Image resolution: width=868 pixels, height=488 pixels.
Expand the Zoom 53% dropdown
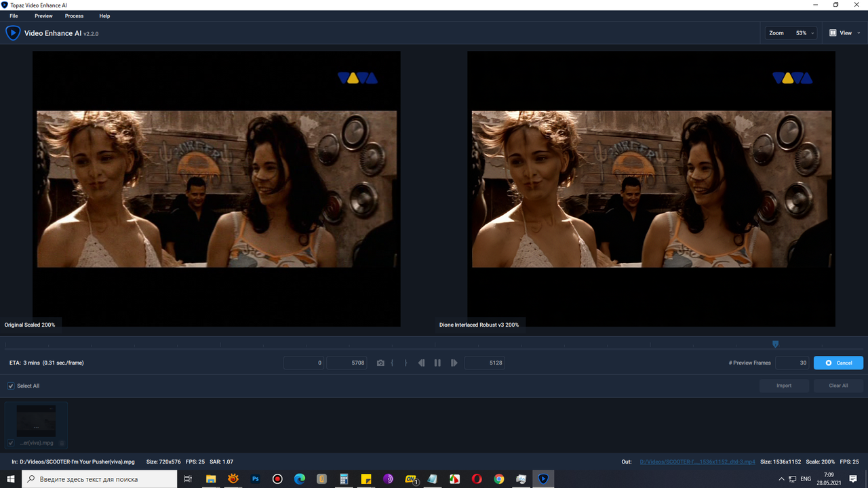pos(791,33)
